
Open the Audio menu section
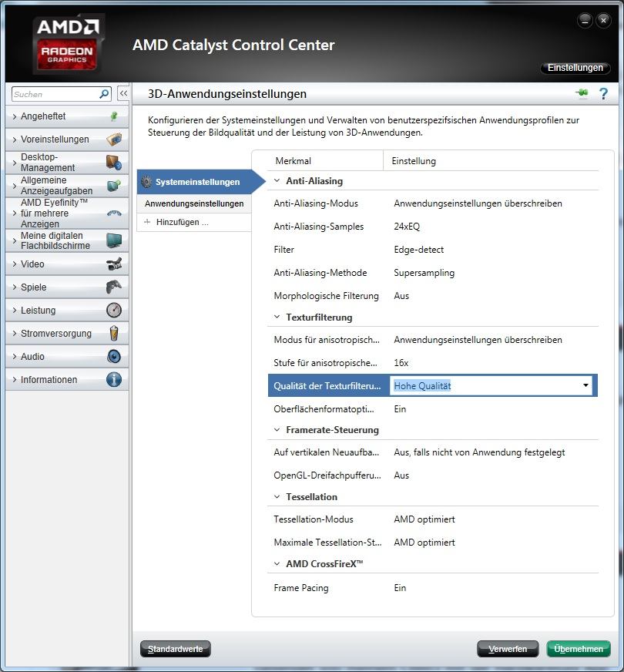67,357
